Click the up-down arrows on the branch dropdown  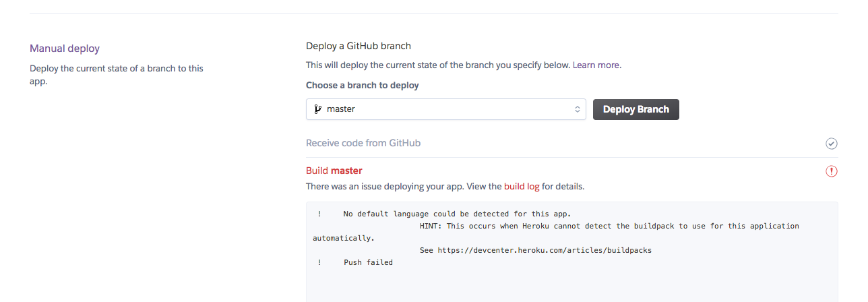point(578,109)
